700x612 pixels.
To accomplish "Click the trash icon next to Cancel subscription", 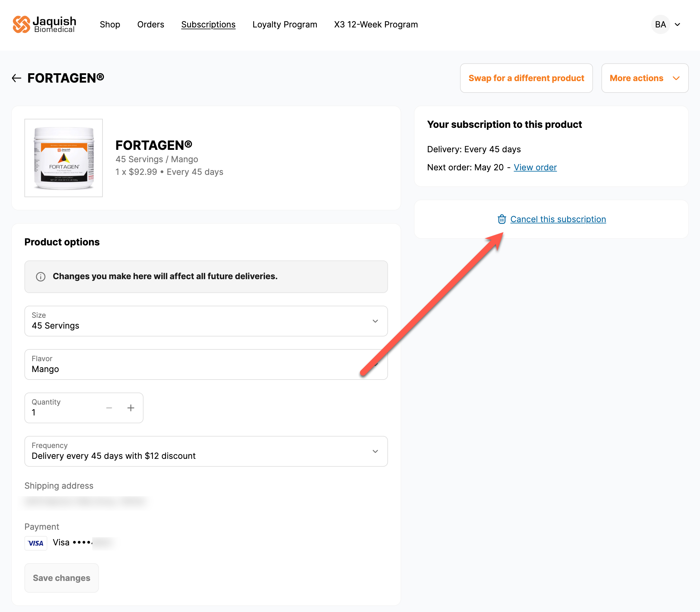I will pyautogui.click(x=502, y=219).
